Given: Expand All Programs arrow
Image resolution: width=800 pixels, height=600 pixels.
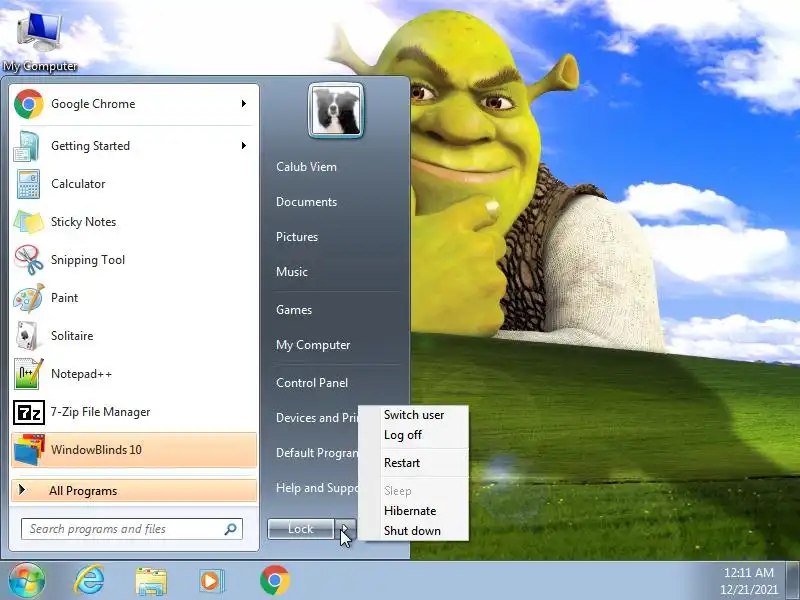Looking at the screenshot, I should 21,490.
